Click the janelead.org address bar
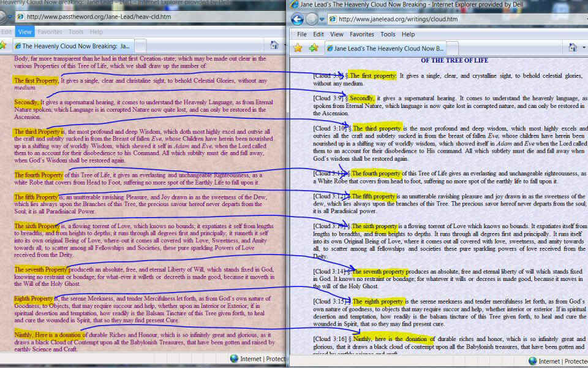The image size is (588, 368). tap(458, 19)
